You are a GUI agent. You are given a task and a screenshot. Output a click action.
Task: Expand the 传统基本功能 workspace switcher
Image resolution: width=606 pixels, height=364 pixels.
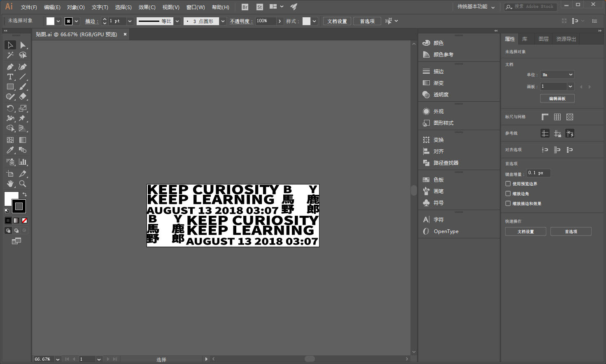pyautogui.click(x=476, y=7)
